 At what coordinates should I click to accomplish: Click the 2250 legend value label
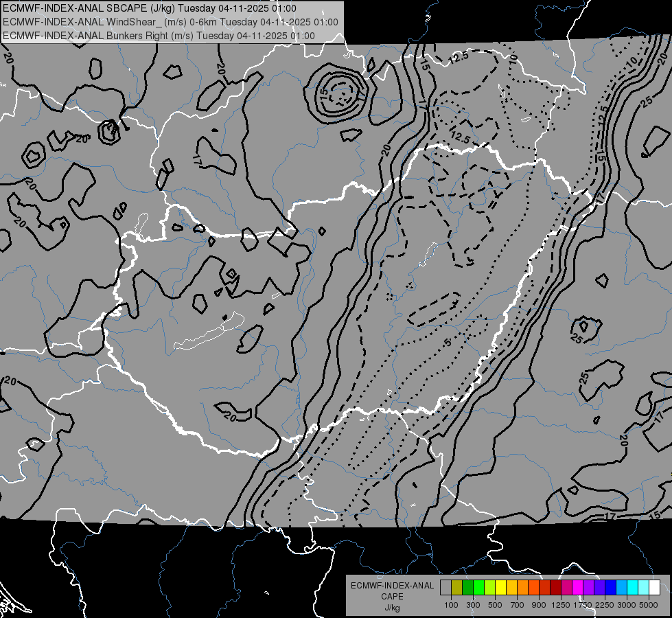click(605, 605)
